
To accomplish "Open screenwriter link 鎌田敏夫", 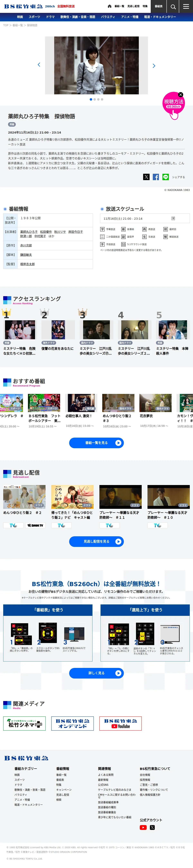I will click(26, 255).
